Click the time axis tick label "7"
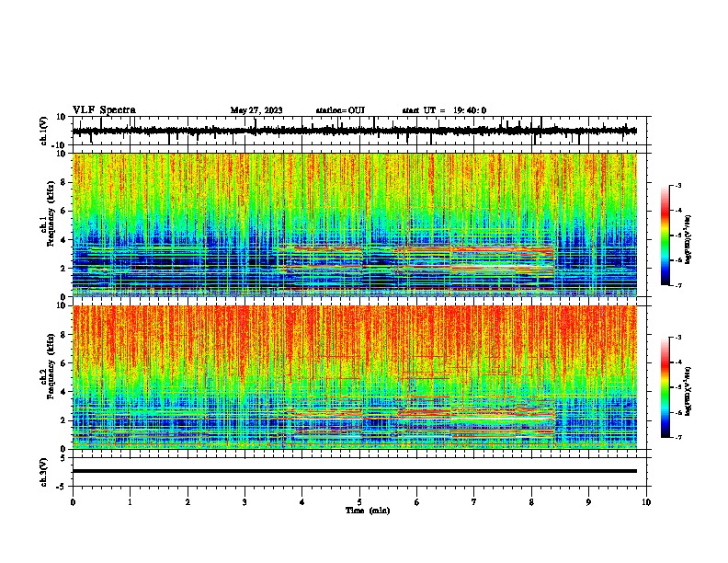Image resolution: width=728 pixels, height=563 pixels. coord(474,502)
